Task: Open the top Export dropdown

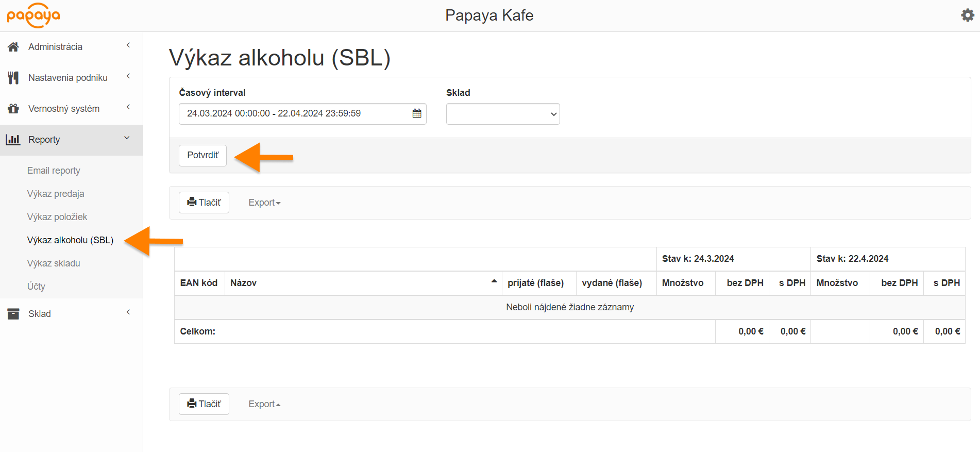Action: click(264, 203)
